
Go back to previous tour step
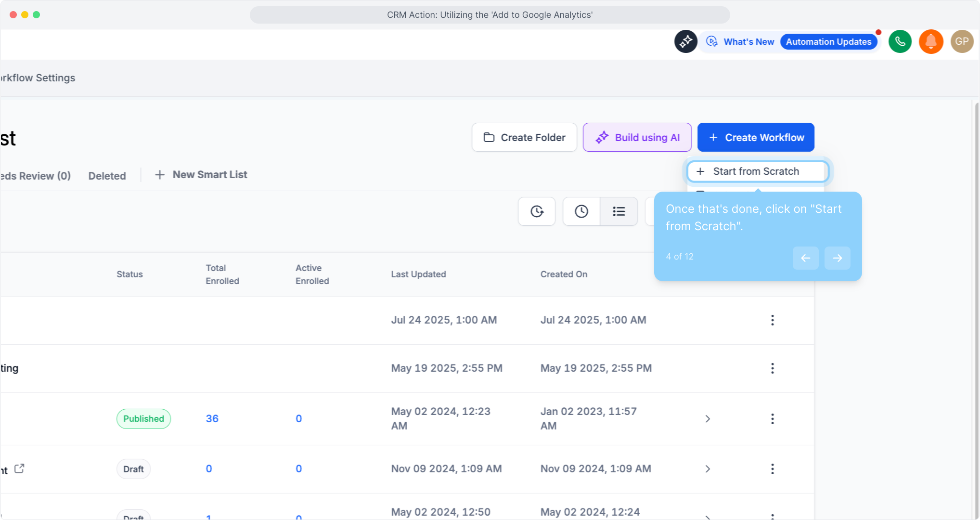tap(805, 258)
